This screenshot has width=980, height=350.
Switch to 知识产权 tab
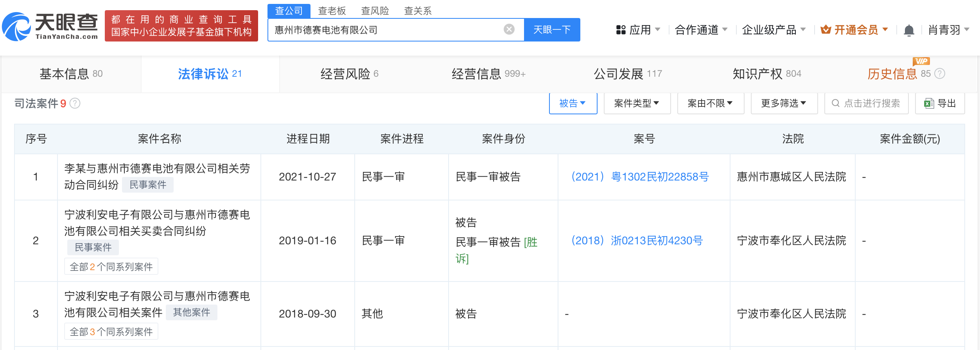[x=767, y=74]
